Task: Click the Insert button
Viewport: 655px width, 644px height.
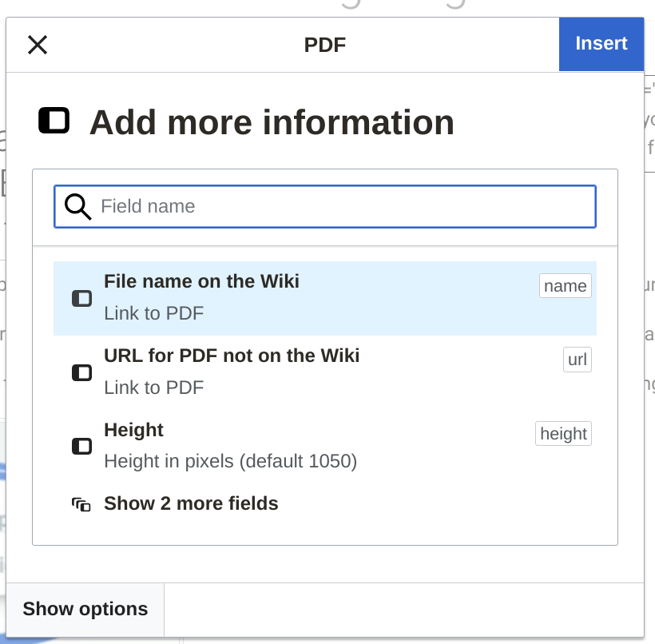Action: [x=601, y=44]
